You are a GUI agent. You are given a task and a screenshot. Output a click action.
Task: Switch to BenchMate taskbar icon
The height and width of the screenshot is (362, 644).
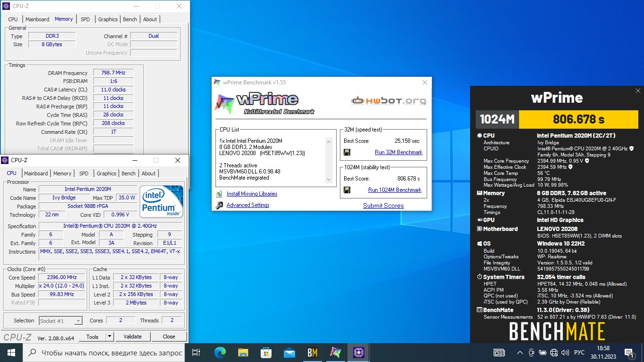click(x=312, y=352)
